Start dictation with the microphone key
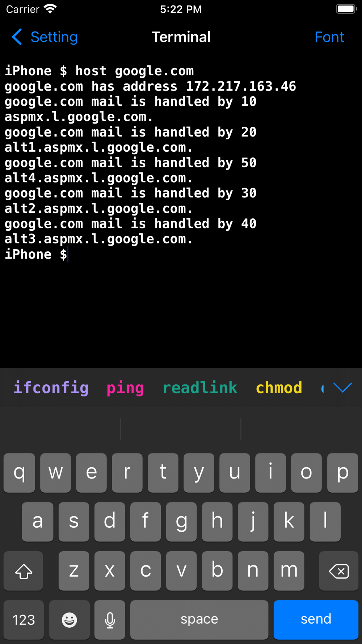 [110, 620]
